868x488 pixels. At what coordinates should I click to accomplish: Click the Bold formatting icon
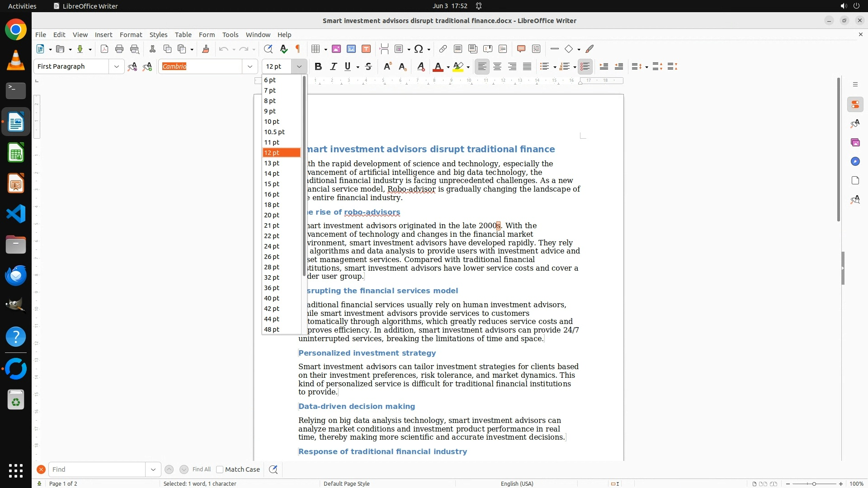[318, 67]
